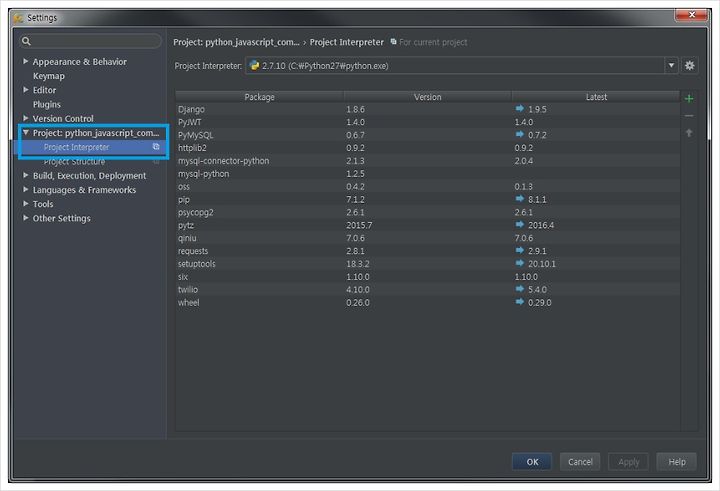720x491 pixels.
Task: Click the OK button
Action: [x=532, y=462]
